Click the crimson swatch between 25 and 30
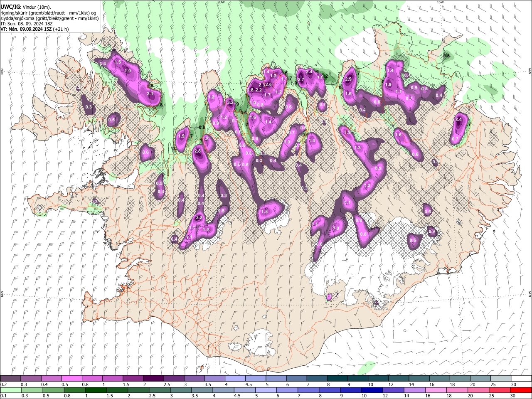Image resolution: width=532 pixels, height=399 pixels. [x=500, y=390]
